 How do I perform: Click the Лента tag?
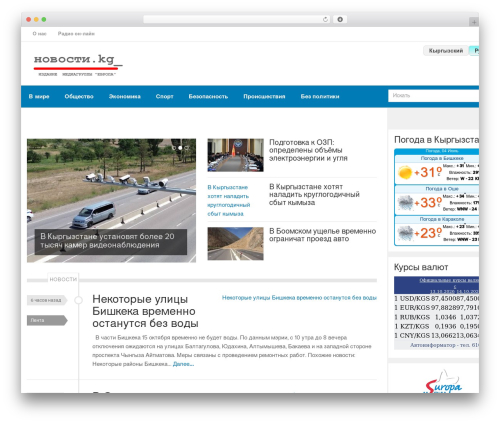click(47, 320)
